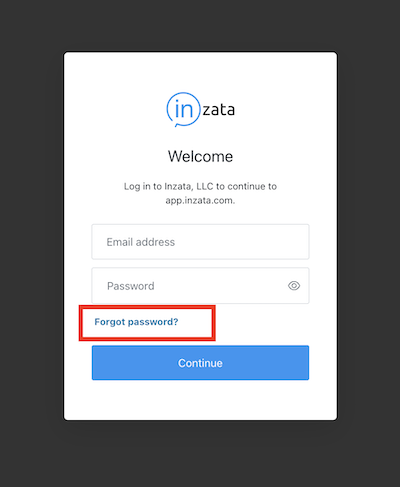Click the empty white area below Continue
Image resolution: width=400 pixels, height=487 pixels.
200,399
